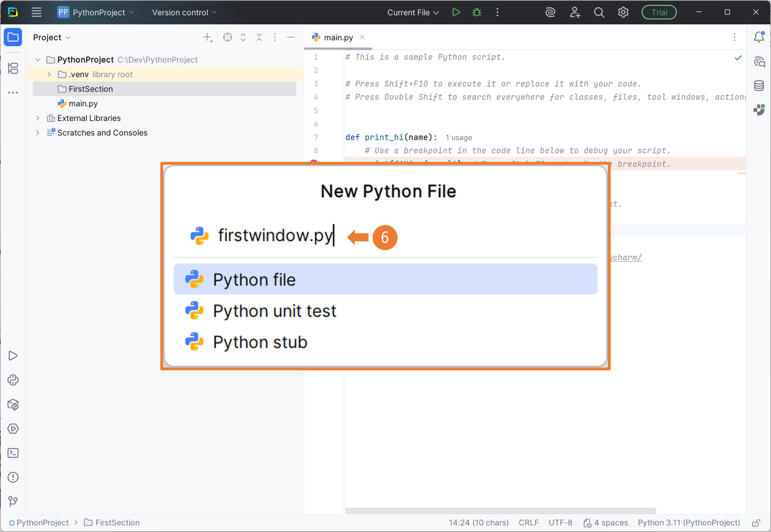Open PythonProject project dropdown
The width and height of the screenshot is (771, 532).
[x=96, y=12]
